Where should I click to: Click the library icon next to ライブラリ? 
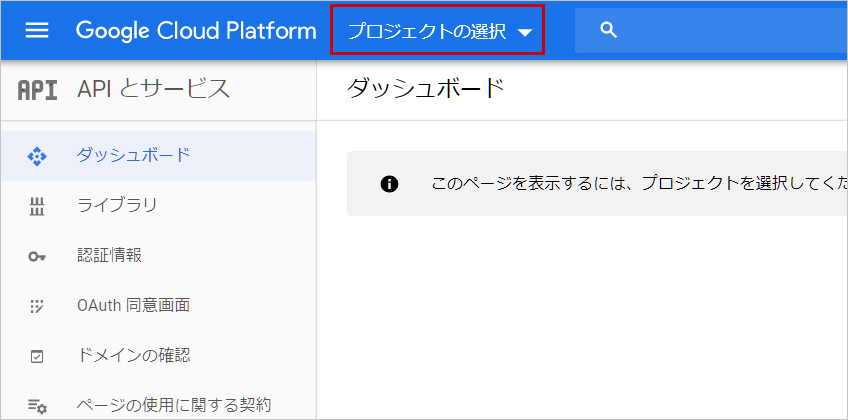pyautogui.click(x=37, y=206)
